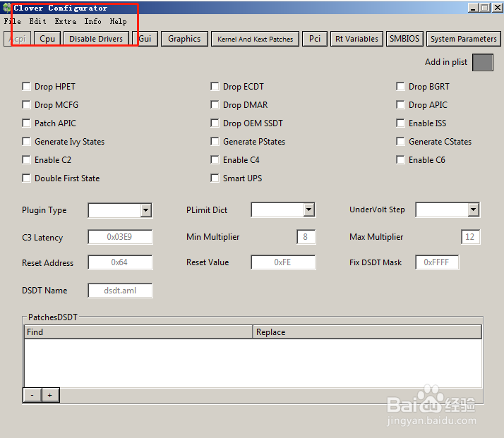
Task: Open Kernel And Kext Patches section
Action: [256, 39]
